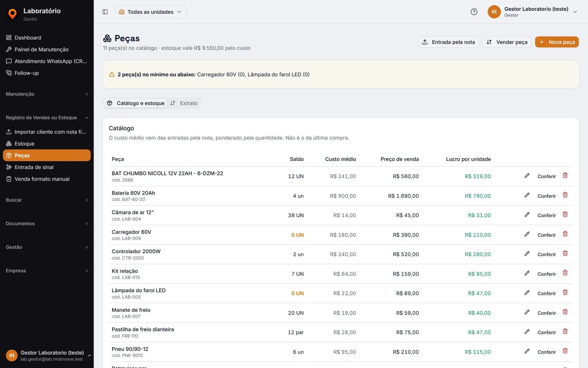Select Catálogo e estoque tab
The height and width of the screenshot is (368, 588).
[x=136, y=103]
